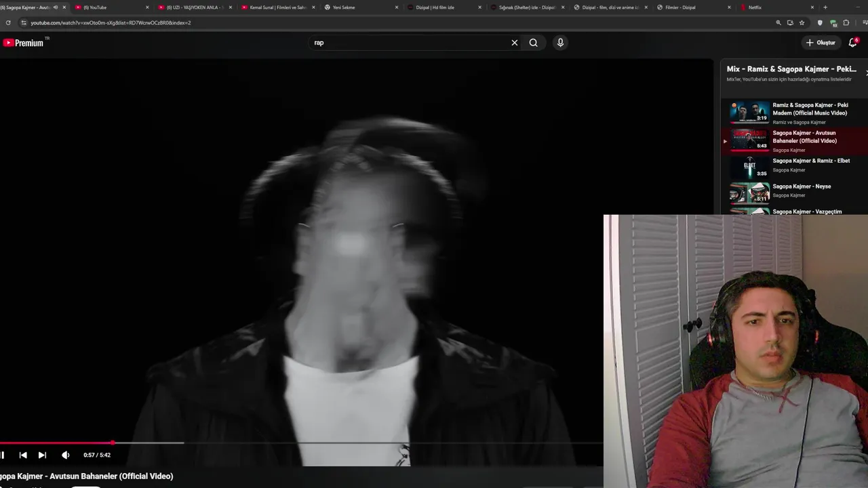
Task: Open Ramiz & Sagopa Kajmer - Peki Madem title
Action: click(810, 109)
